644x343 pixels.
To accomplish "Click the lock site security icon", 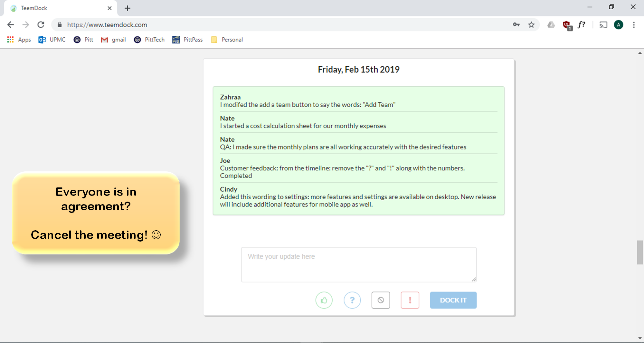I will [60, 25].
